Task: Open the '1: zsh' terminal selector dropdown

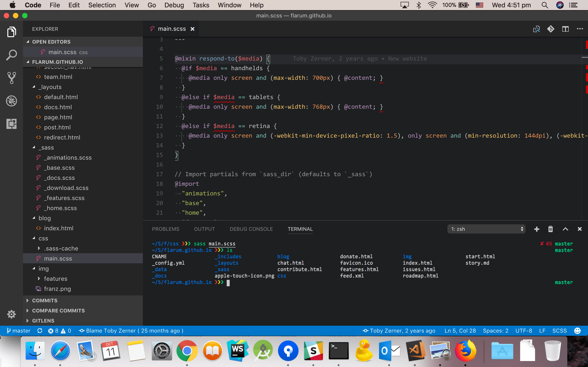Action: [486, 229]
